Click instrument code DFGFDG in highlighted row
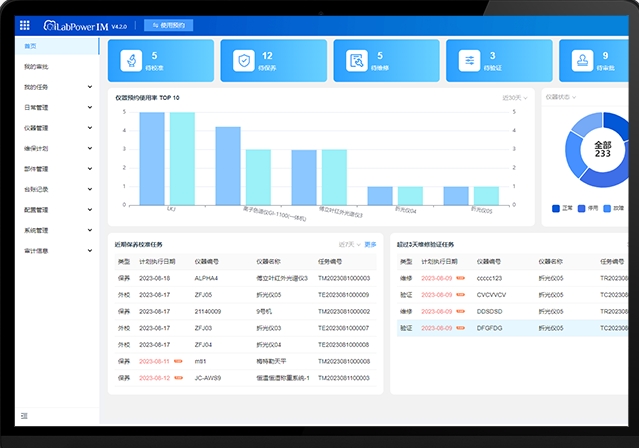 [489, 328]
